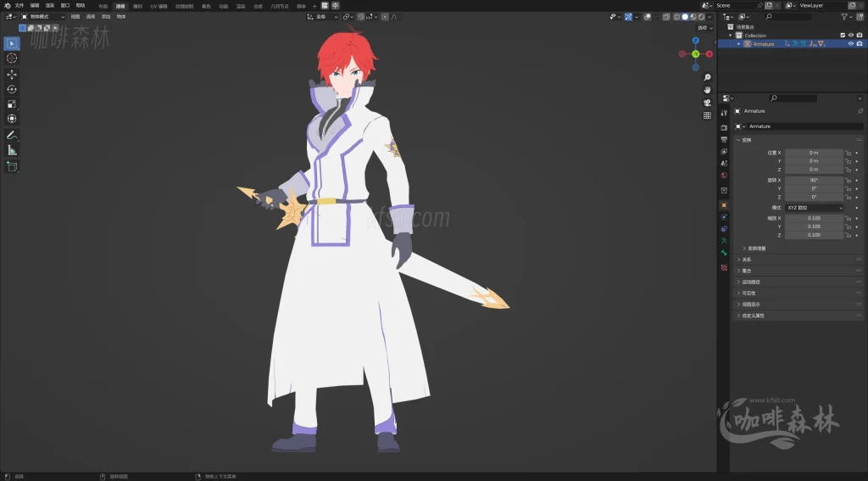Open the Render menu

[50, 6]
